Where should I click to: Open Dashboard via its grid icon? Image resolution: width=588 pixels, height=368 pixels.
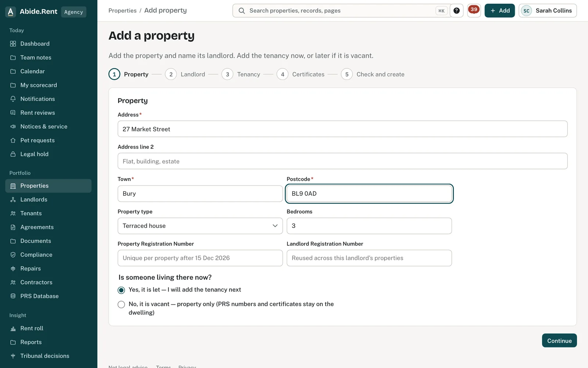pyautogui.click(x=13, y=44)
